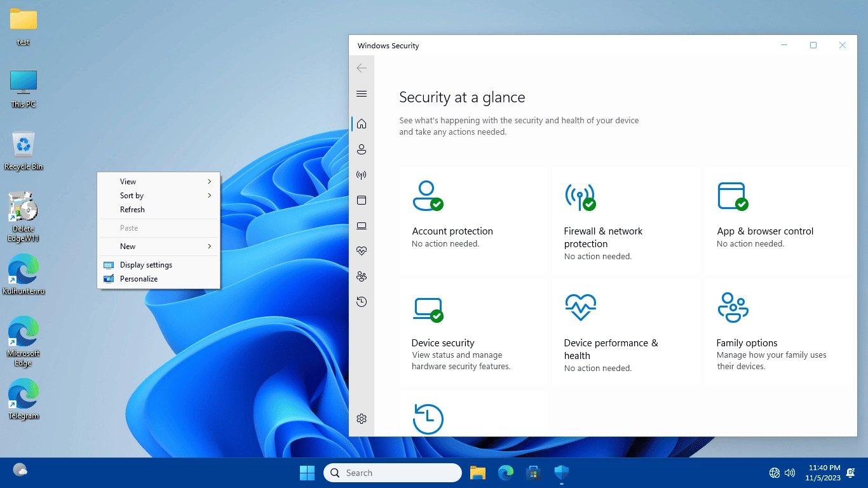Image resolution: width=868 pixels, height=488 pixels.
Task: Expand the New submenu
Action: (159, 247)
